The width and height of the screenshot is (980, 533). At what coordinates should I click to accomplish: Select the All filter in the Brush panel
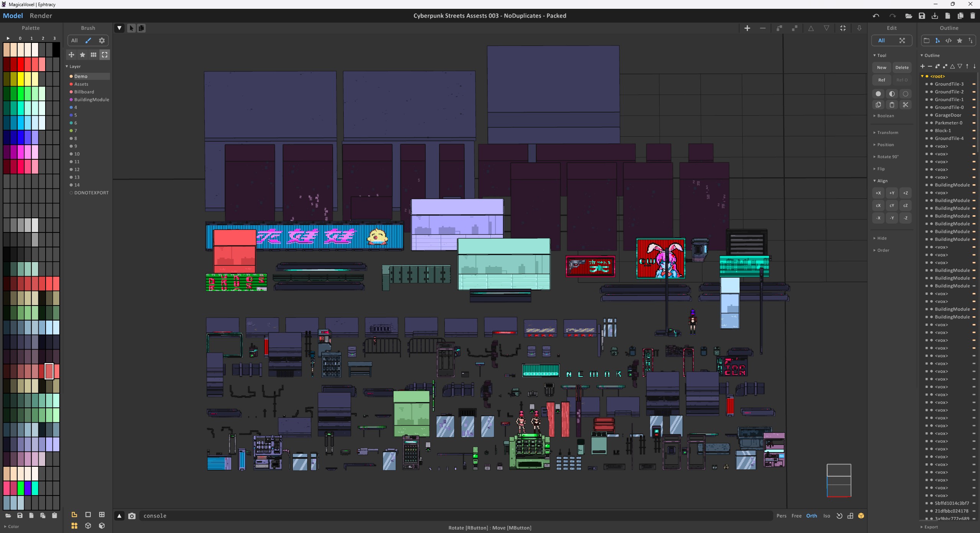pos(74,41)
